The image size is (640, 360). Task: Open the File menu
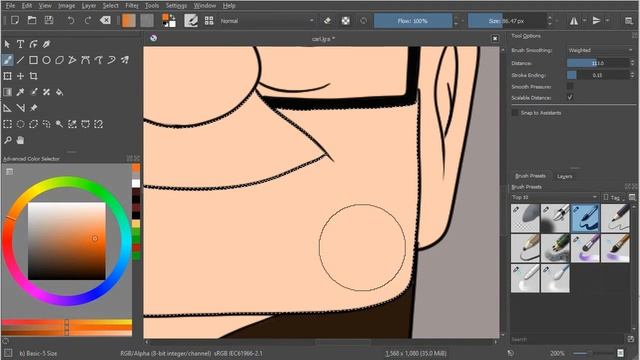coord(10,6)
